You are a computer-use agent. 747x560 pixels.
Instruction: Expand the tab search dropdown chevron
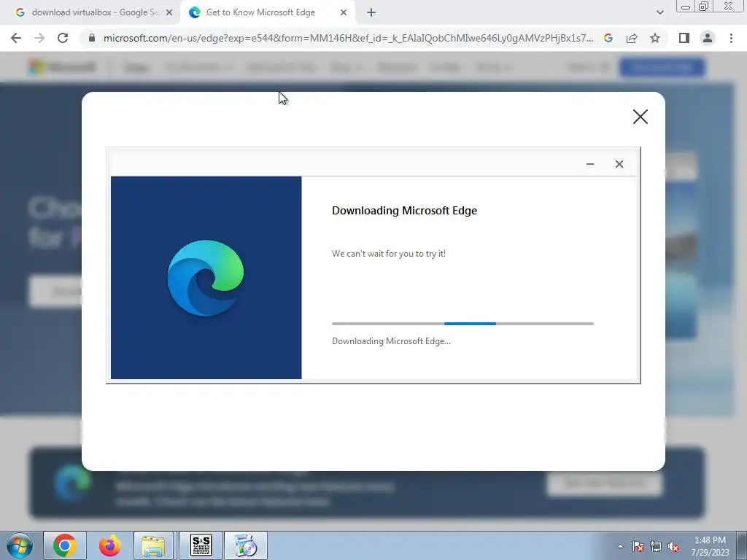659,13
